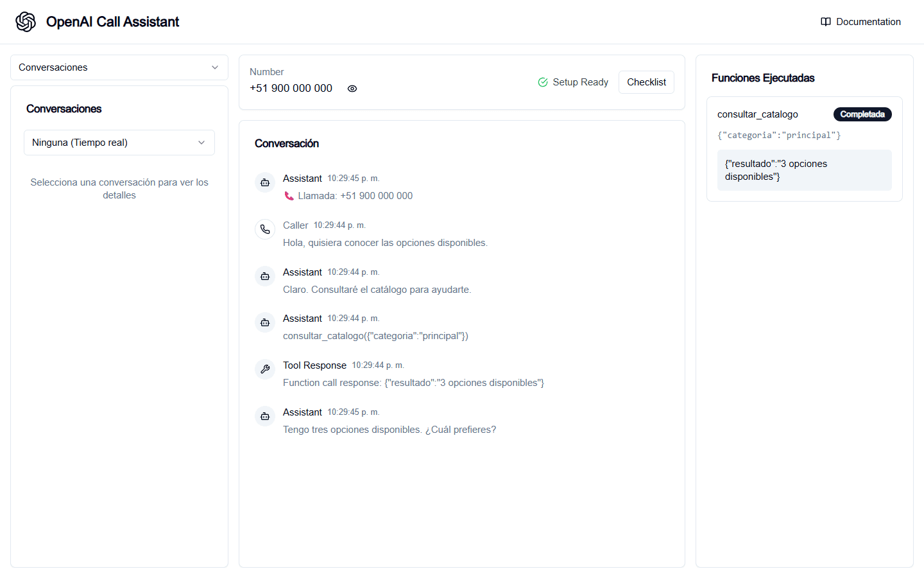This screenshot has height=578, width=924.
Task: Click the Caller sender label
Action: (x=296, y=225)
